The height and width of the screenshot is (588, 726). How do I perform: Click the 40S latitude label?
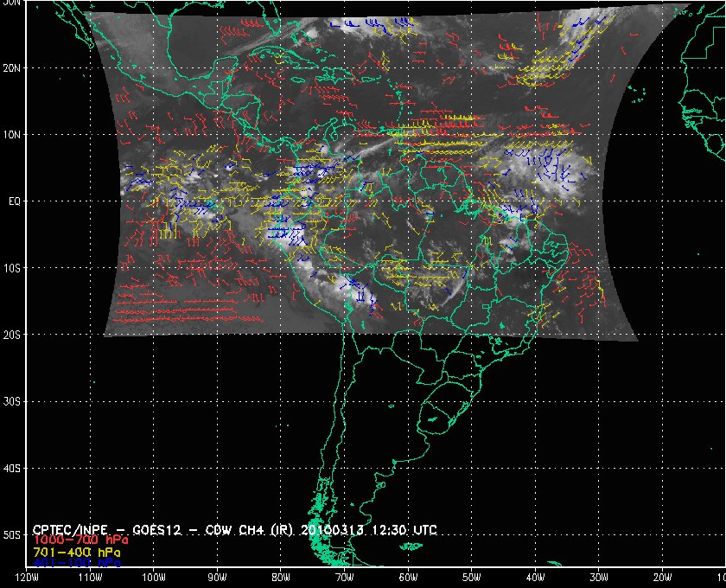tap(11, 469)
